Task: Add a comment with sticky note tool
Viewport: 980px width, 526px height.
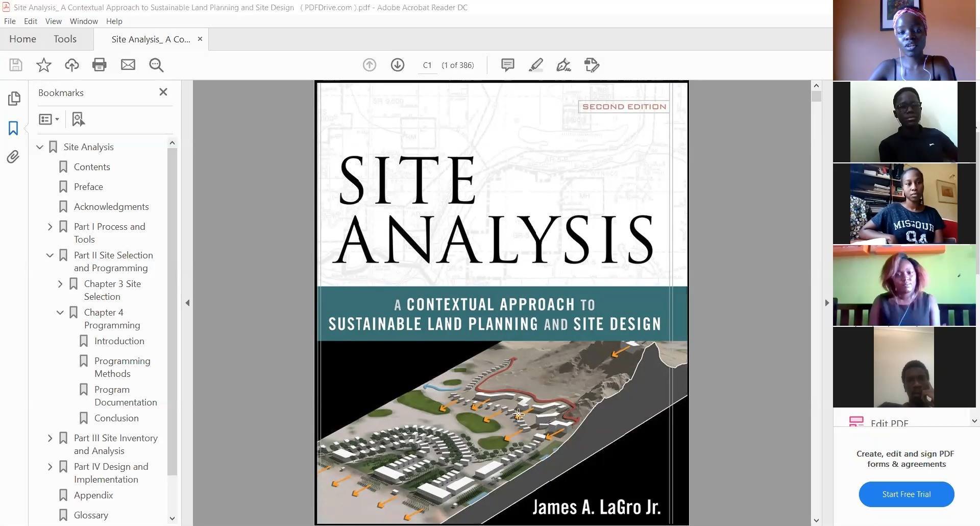Action: pyautogui.click(x=507, y=65)
